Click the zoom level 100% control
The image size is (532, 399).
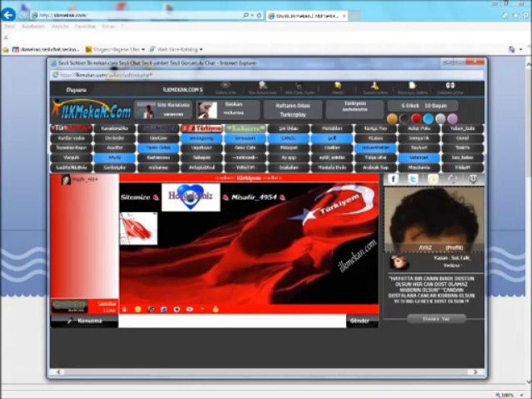[508, 395]
